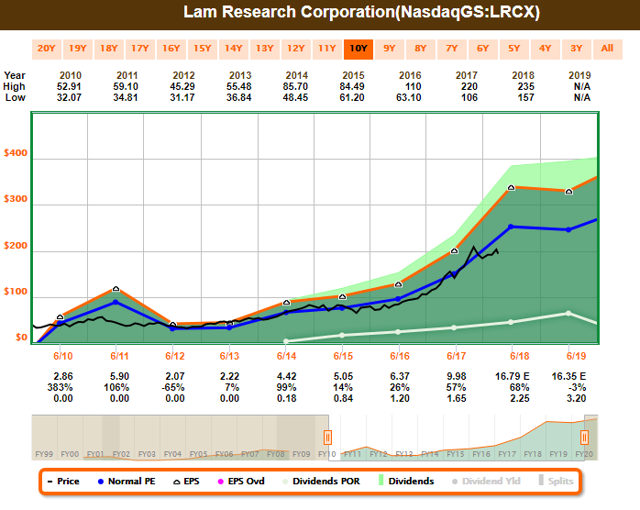The image size is (640, 510).
Task: Switch to the 9Y range
Action: click(x=389, y=49)
